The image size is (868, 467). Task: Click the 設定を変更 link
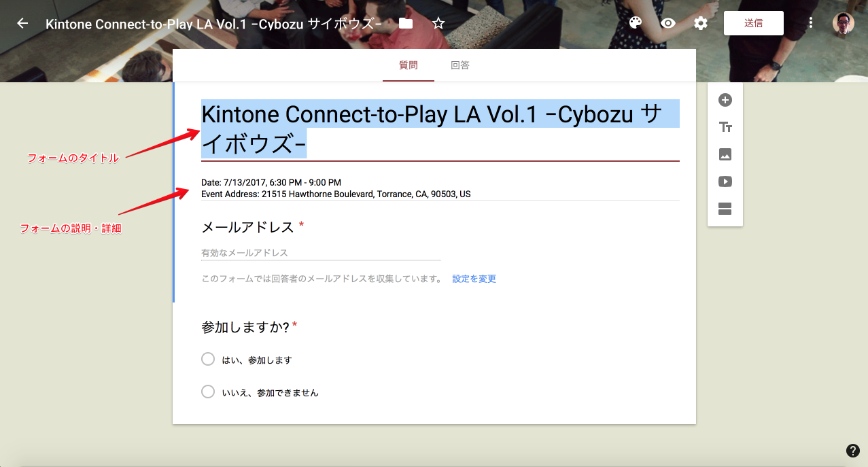point(474,279)
